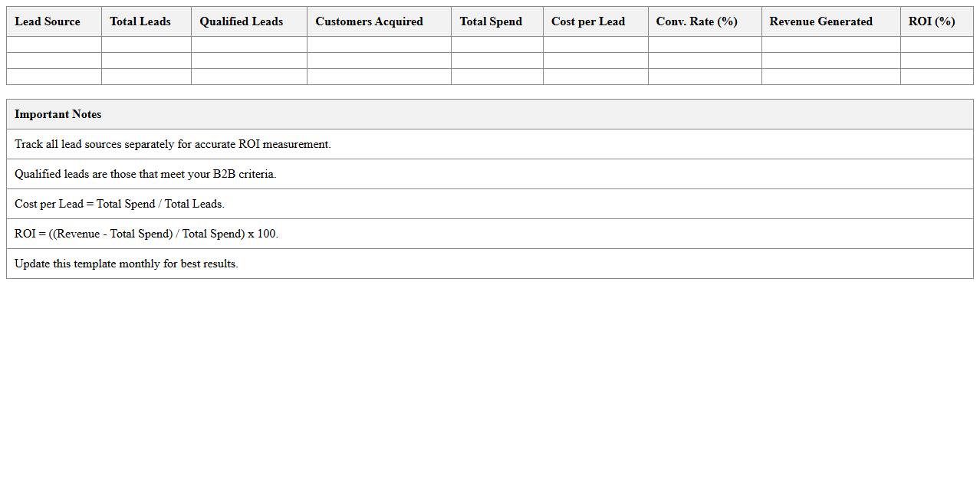The height and width of the screenshot is (498, 980).
Task: Select the Total Spend column header
Action: [x=490, y=21]
